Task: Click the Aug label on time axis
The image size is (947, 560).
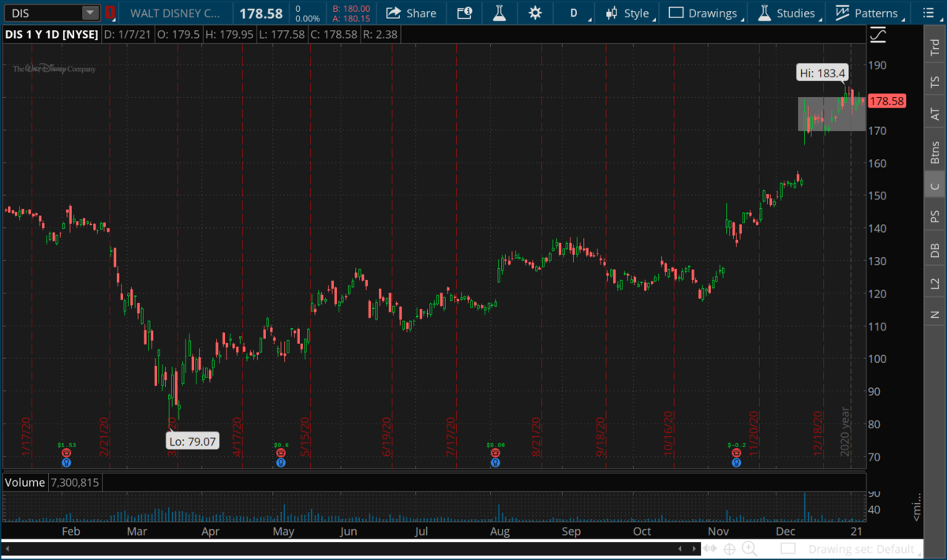Action: click(500, 532)
